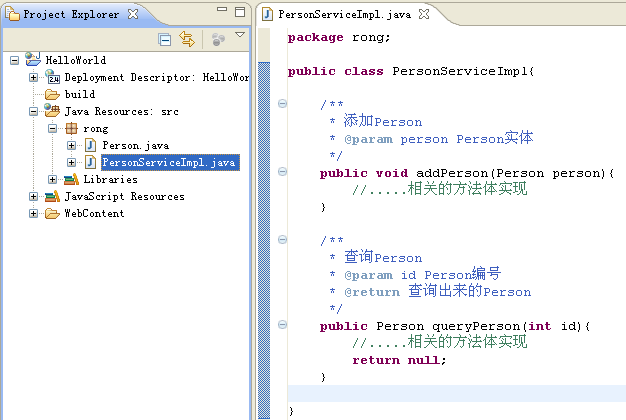This screenshot has width=626, height=420.
Task: Fold the 查询Person Javadoc comment
Action: click(282, 240)
